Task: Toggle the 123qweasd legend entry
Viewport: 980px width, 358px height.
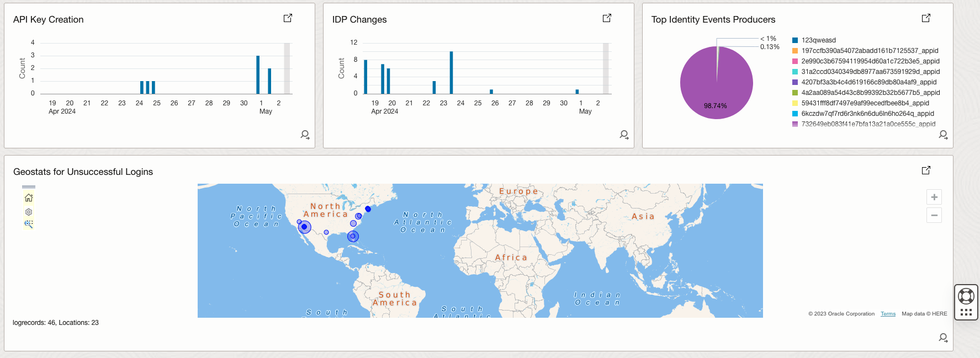Action: coord(818,40)
